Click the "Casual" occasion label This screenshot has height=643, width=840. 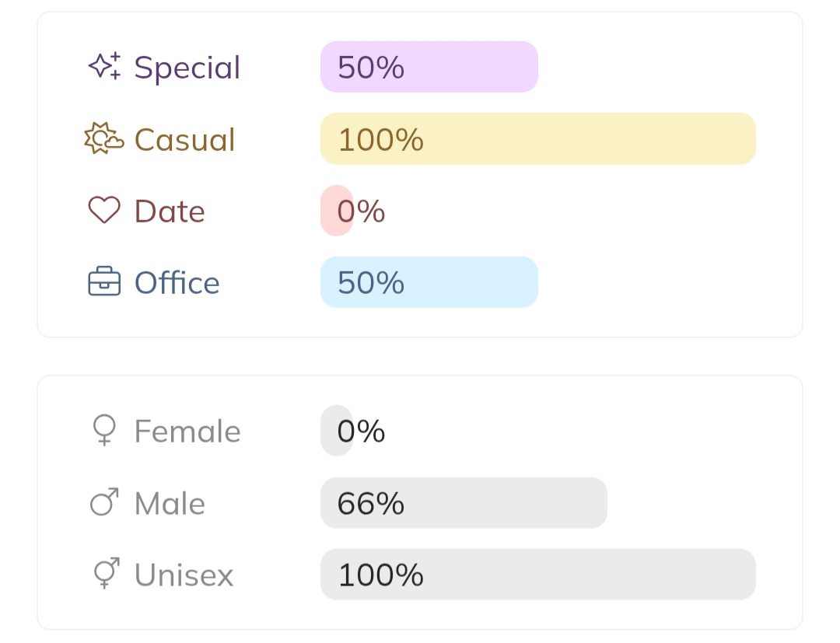pos(184,140)
